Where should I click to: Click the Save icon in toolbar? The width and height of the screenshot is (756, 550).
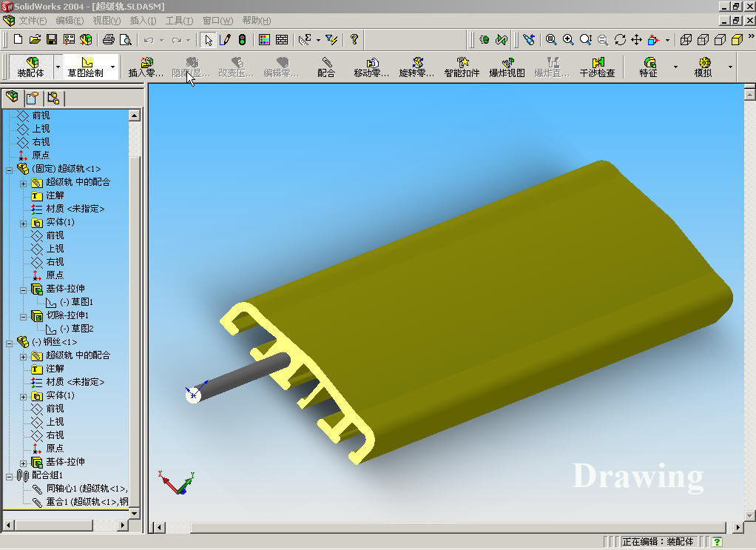(52, 39)
